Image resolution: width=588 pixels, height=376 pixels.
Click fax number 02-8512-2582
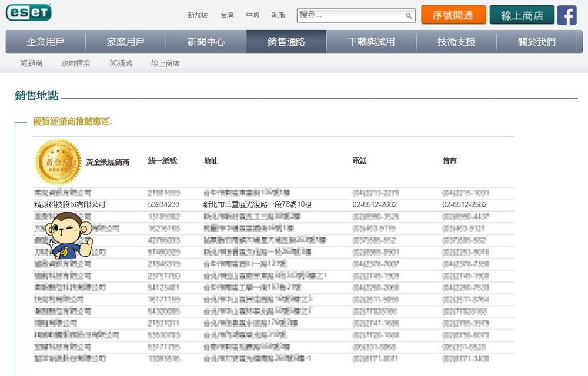click(x=465, y=204)
